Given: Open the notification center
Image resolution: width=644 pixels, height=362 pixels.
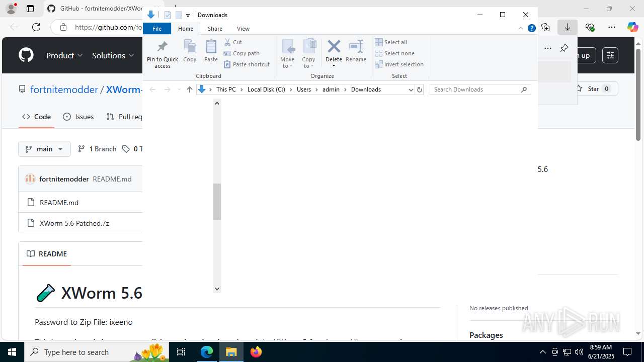Looking at the screenshot, I should coord(627,352).
